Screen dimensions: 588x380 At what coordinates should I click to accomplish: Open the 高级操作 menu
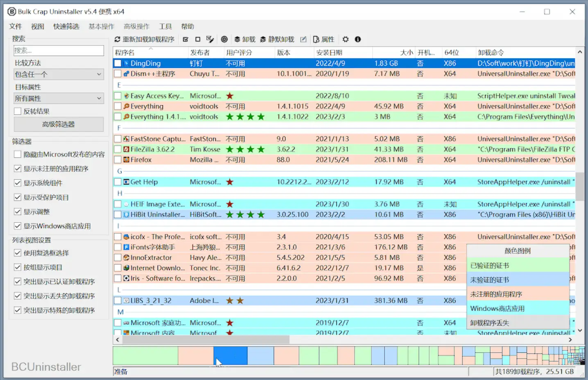coord(137,26)
